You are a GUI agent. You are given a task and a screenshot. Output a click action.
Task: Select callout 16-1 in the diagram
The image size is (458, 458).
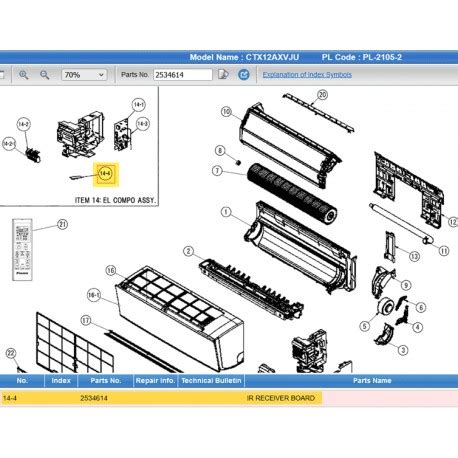[94, 295]
